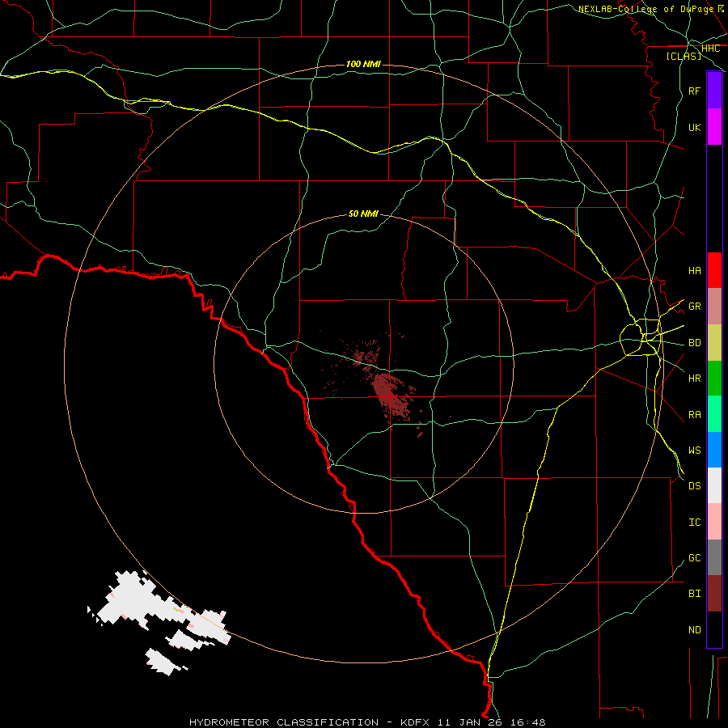Click the DS legend label
This screenshot has height=728, width=728.
pyautogui.click(x=694, y=486)
